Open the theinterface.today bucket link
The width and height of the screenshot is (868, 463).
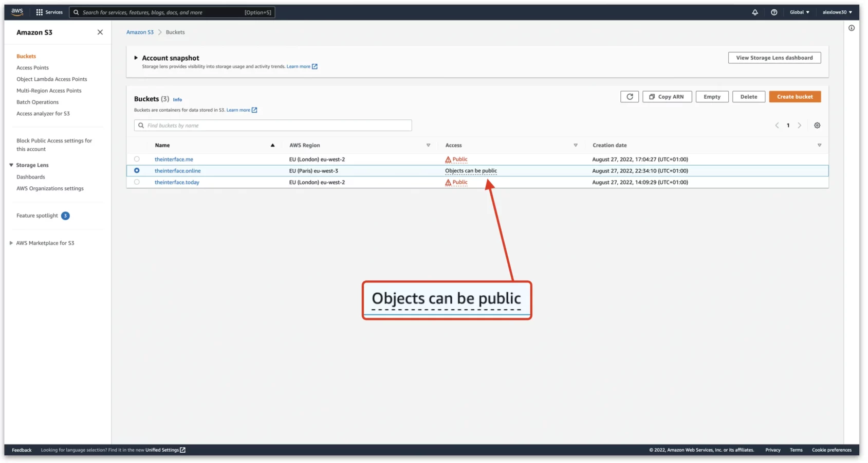(x=177, y=182)
